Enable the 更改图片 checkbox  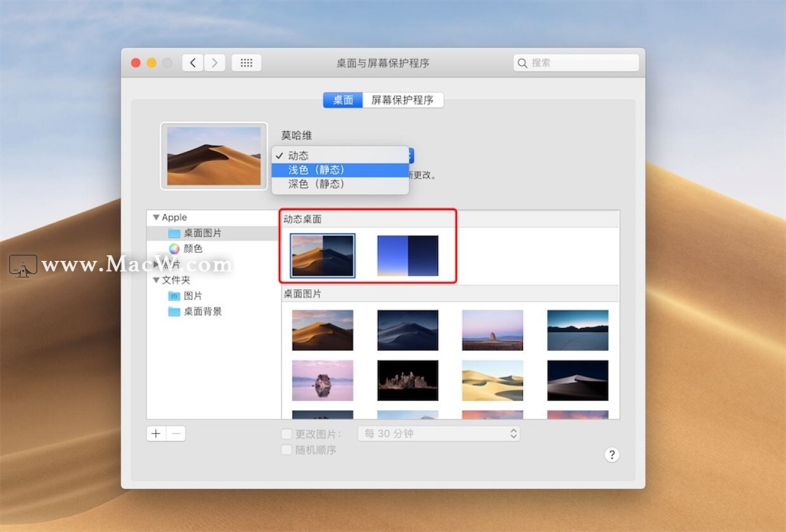click(286, 434)
